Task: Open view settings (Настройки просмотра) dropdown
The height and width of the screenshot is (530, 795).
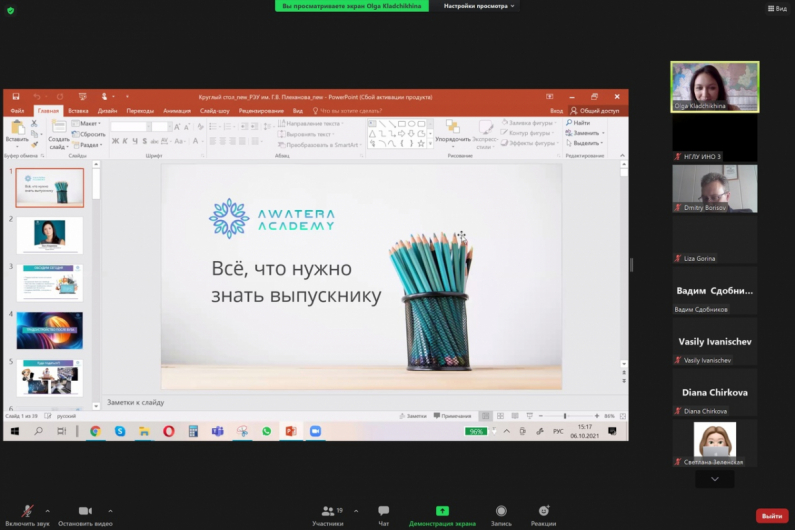Action: tap(479, 6)
